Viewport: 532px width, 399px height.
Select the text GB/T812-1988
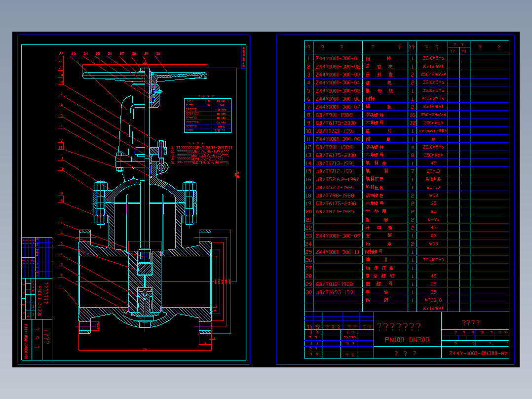point(334,284)
